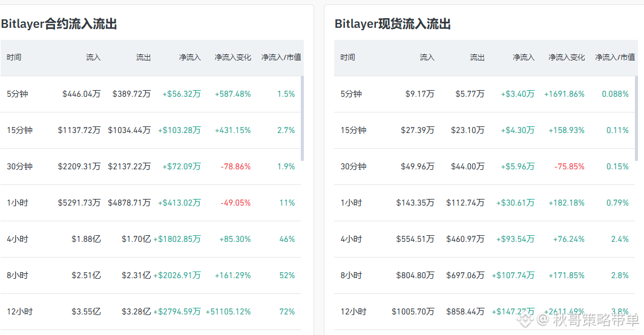Select the $554.51万 spot inflow cell
The height and width of the screenshot is (335, 644).
coord(415,239)
